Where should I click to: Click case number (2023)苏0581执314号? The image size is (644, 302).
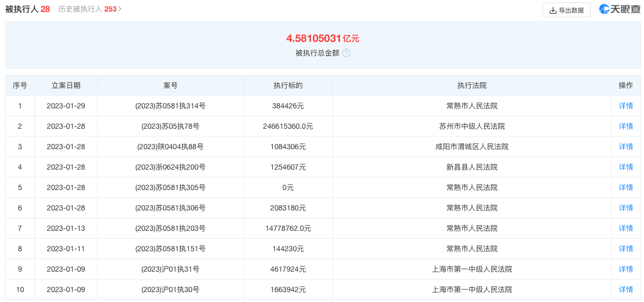pyautogui.click(x=170, y=106)
